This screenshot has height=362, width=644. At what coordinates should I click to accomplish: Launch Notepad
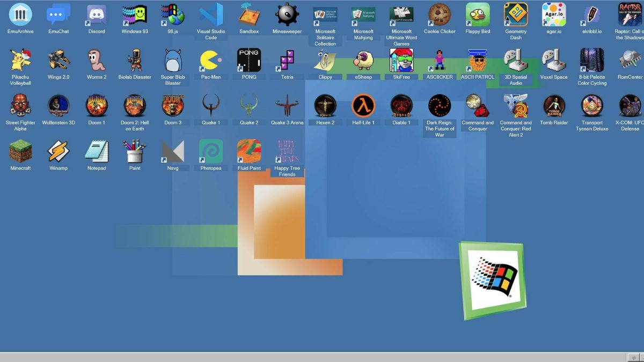[x=97, y=151]
